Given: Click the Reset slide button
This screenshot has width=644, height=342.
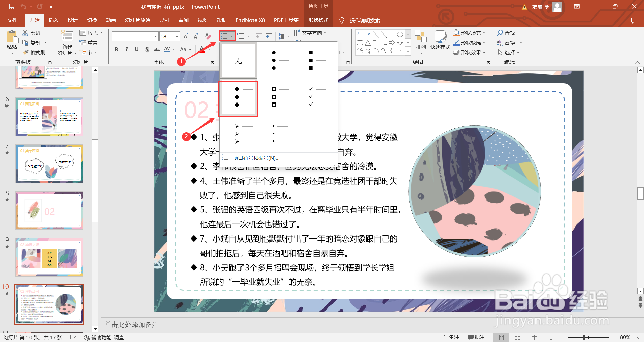Looking at the screenshot, I should click(89, 43).
